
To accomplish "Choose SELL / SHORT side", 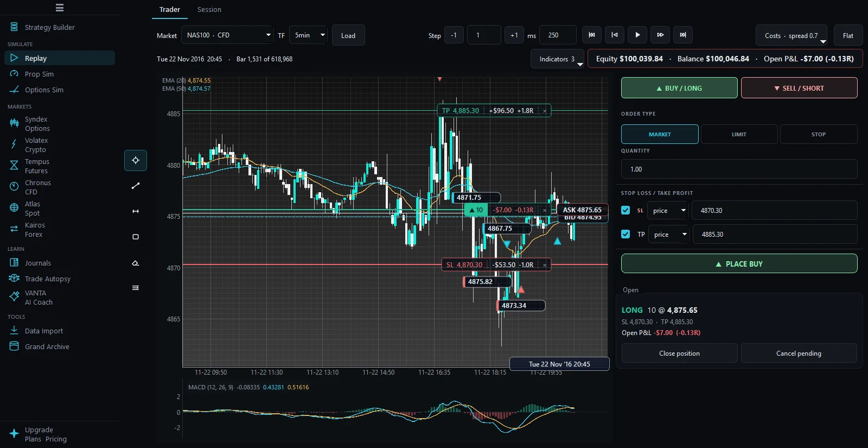I will [799, 88].
